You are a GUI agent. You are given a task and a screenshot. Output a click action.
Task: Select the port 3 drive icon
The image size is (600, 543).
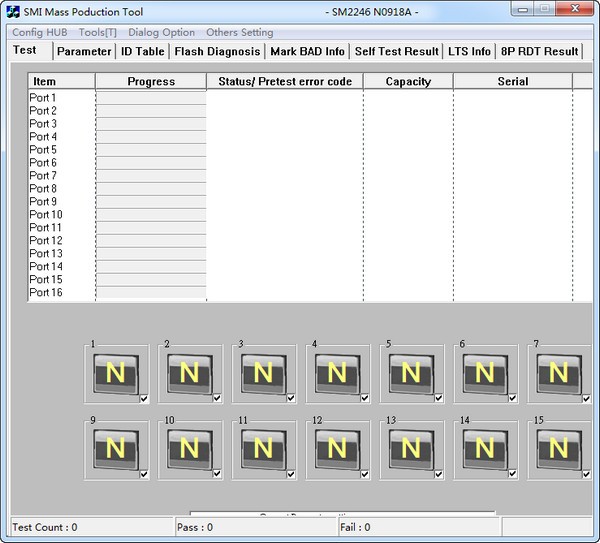click(263, 374)
